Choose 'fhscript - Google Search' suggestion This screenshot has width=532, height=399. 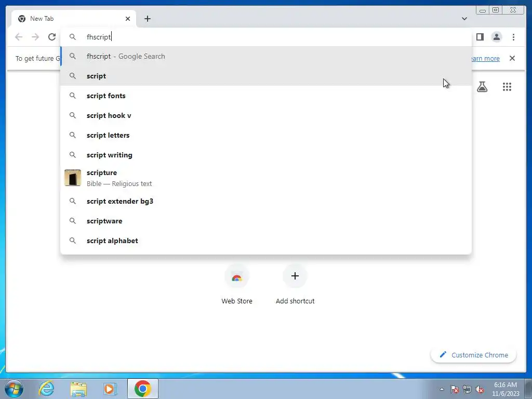tap(265, 56)
